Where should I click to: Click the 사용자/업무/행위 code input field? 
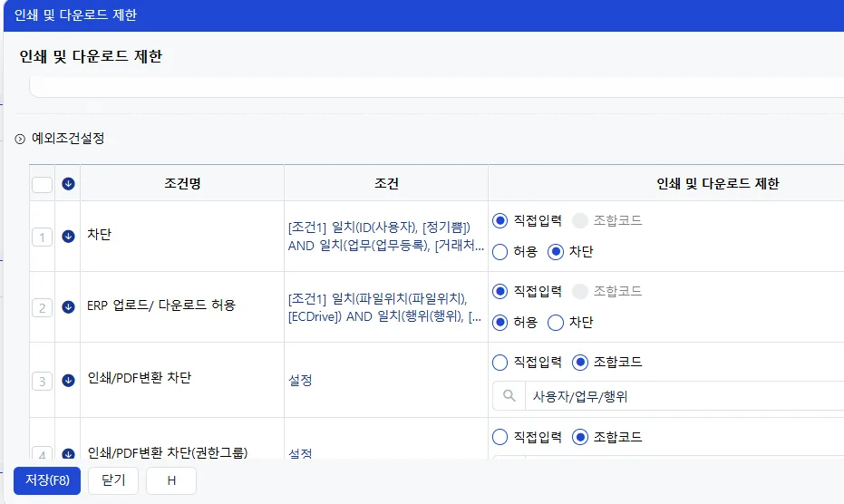[x=684, y=396]
